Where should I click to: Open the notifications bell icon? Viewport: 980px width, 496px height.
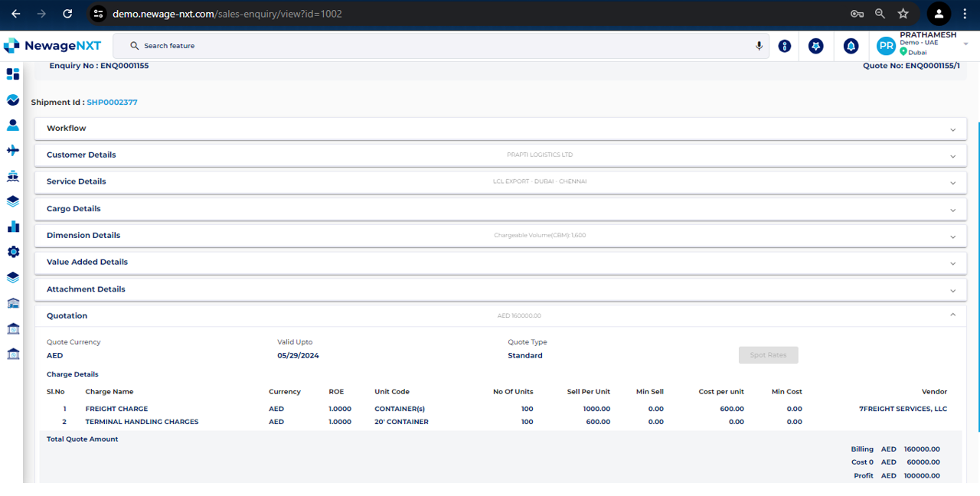851,47
